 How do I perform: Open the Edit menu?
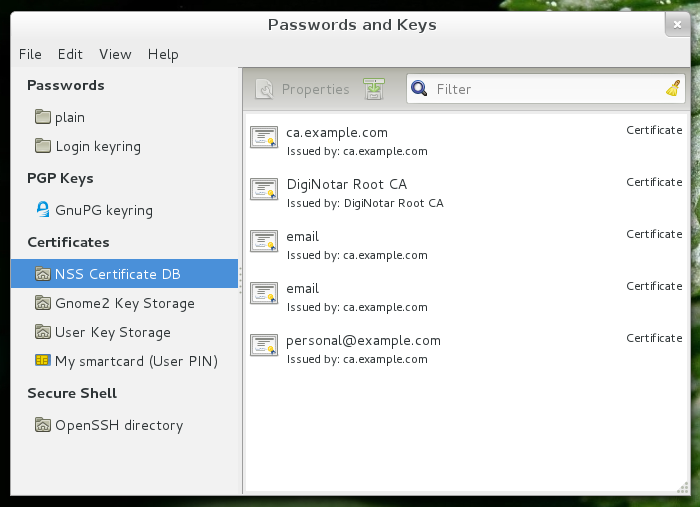pyautogui.click(x=70, y=54)
